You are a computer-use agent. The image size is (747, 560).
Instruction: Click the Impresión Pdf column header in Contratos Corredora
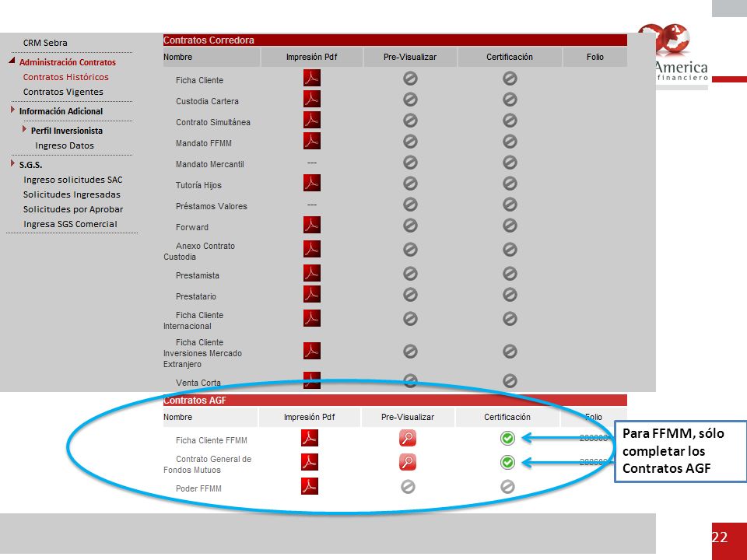coord(311,57)
